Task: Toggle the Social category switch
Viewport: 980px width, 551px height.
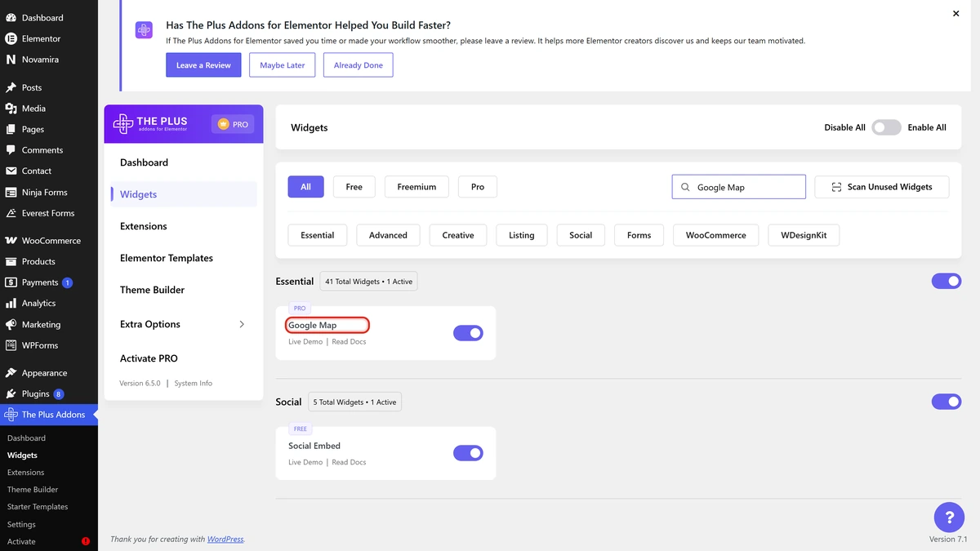Action: (x=947, y=402)
